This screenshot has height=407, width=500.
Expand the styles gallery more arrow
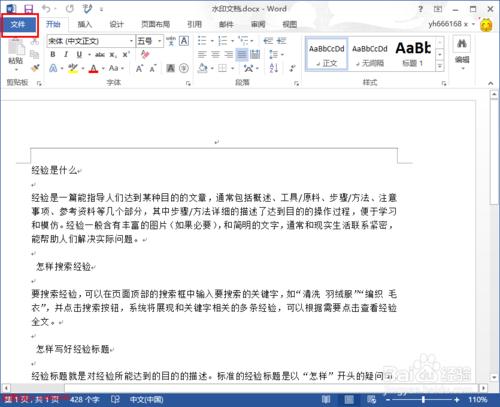[x=440, y=66]
